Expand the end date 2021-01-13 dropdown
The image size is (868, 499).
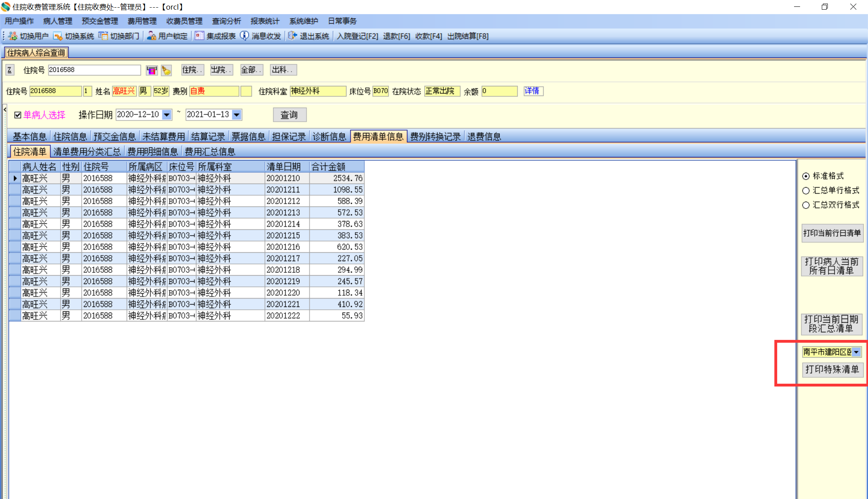(x=237, y=115)
